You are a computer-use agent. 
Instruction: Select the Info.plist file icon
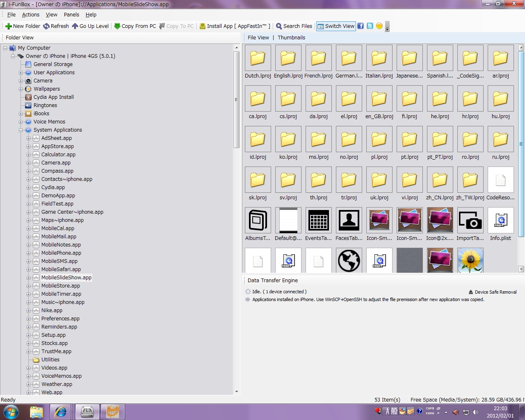click(x=500, y=220)
